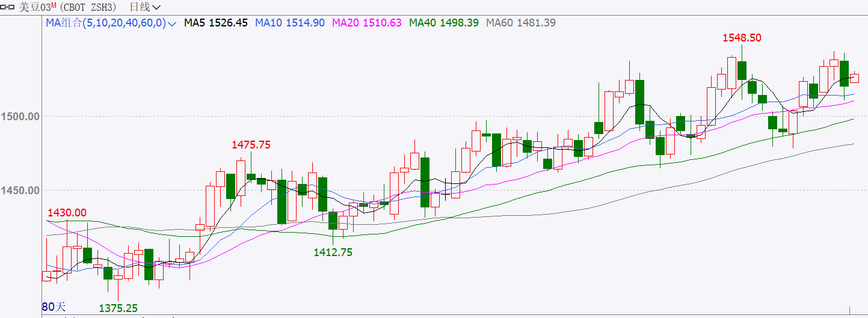
Task: Open the 日线 period dropdown
Action: pyautogui.click(x=145, y=7)
